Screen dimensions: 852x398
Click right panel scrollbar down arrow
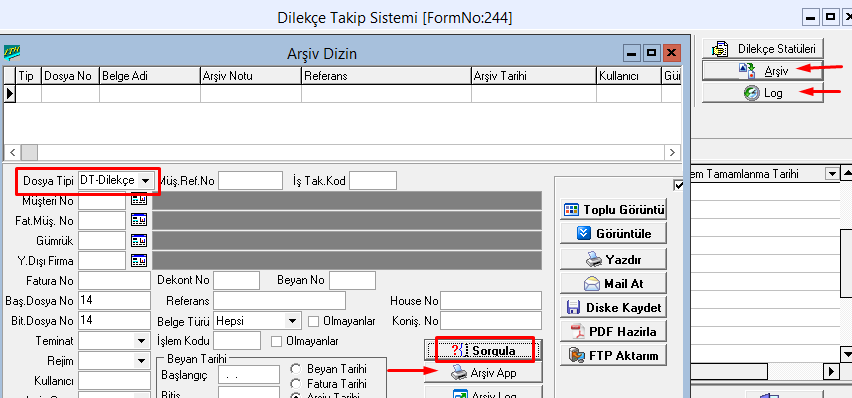(x=846, y=355)
